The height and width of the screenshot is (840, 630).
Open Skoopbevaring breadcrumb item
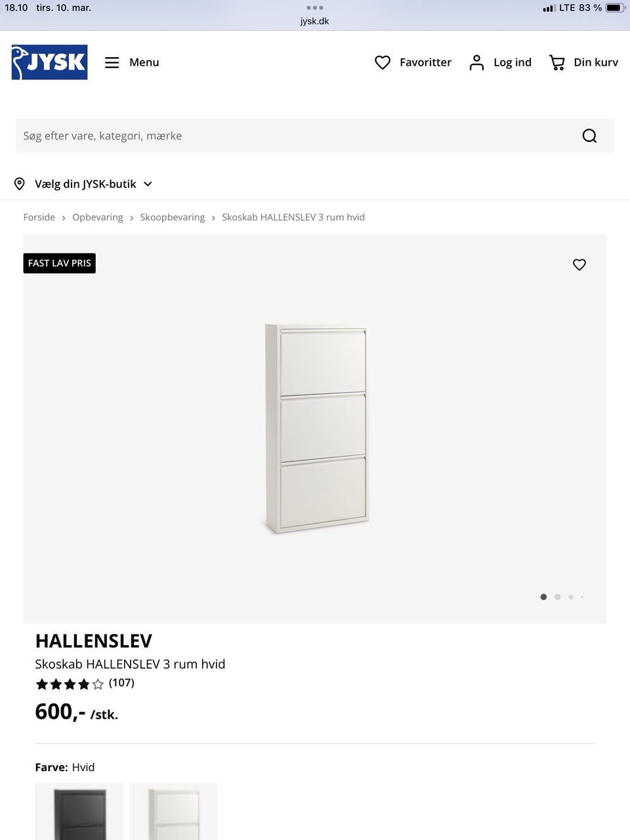click(x=172, y=217)
